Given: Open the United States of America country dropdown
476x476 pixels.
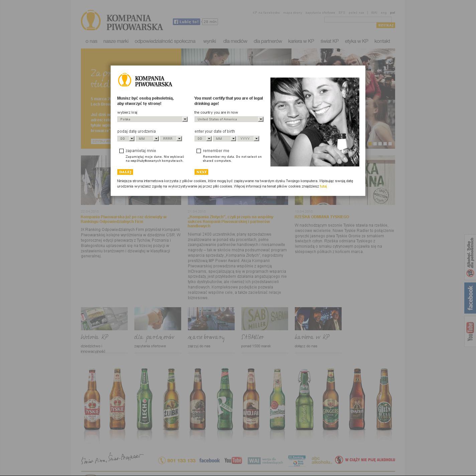Looking at the screenshot, I should [229, 119].
